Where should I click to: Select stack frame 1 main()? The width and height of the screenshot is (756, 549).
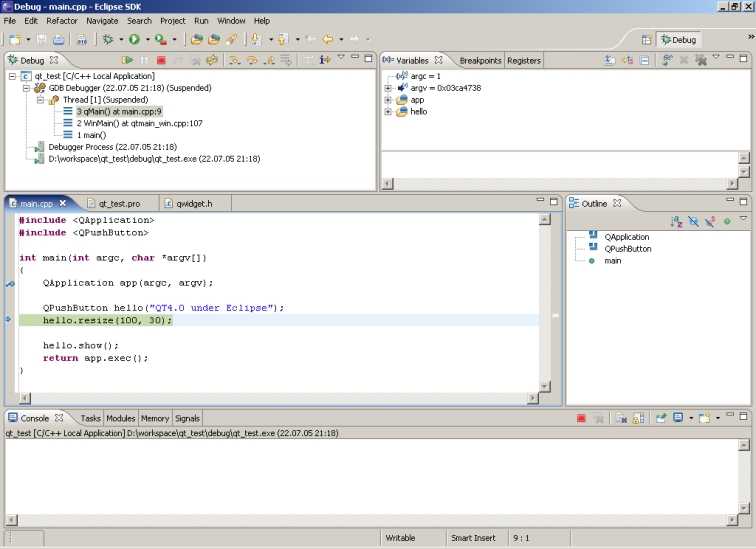92,135
